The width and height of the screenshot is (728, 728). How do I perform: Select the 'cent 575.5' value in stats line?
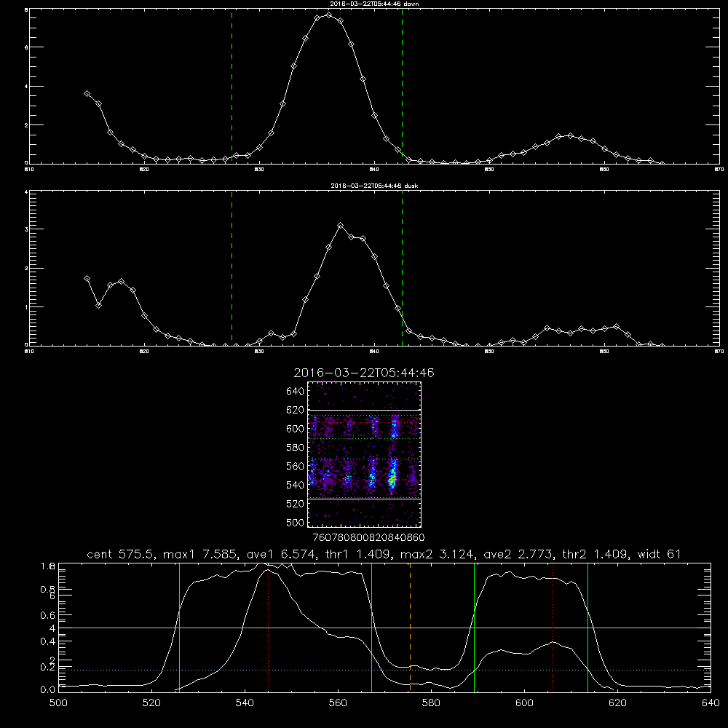coord(122,554)
